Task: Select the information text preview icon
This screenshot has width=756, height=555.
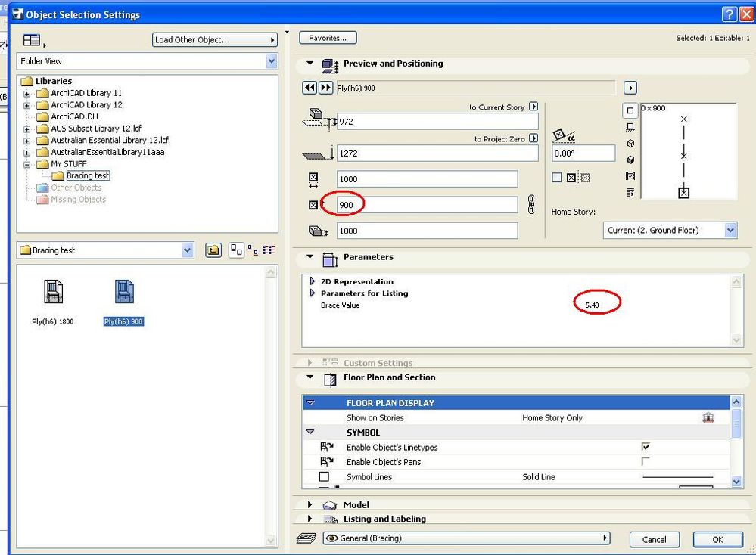Action: click(x=630, y=192)
